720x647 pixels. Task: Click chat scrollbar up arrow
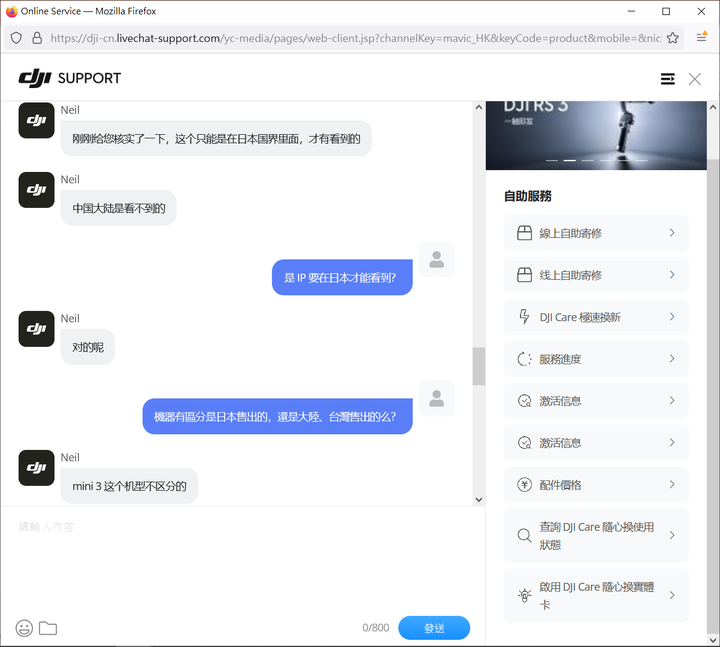coord(479,107)
